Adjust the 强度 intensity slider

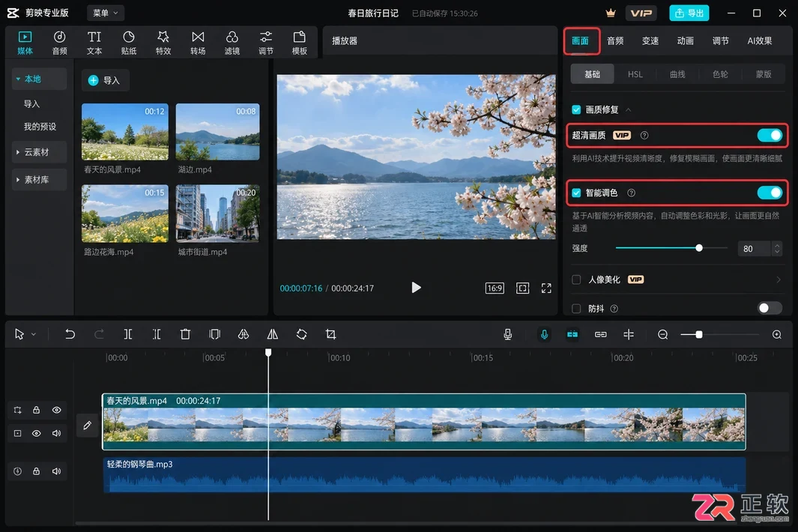click(x=699, y=248)
